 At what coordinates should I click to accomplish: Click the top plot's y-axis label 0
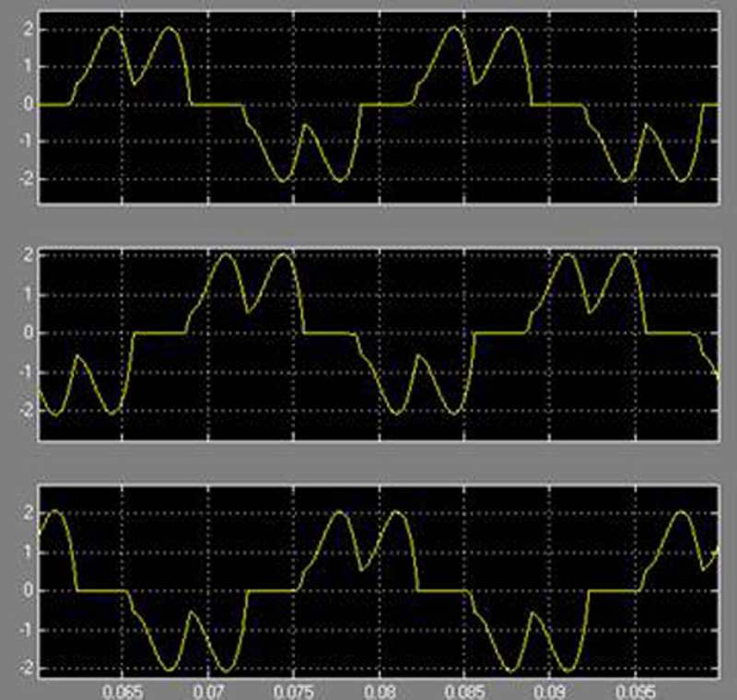point(29,104)
